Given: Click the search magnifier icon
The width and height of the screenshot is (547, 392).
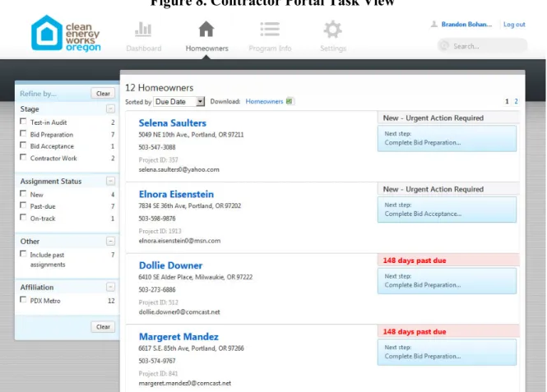Looking at the screenshot, I should click(x=444, y=46).
